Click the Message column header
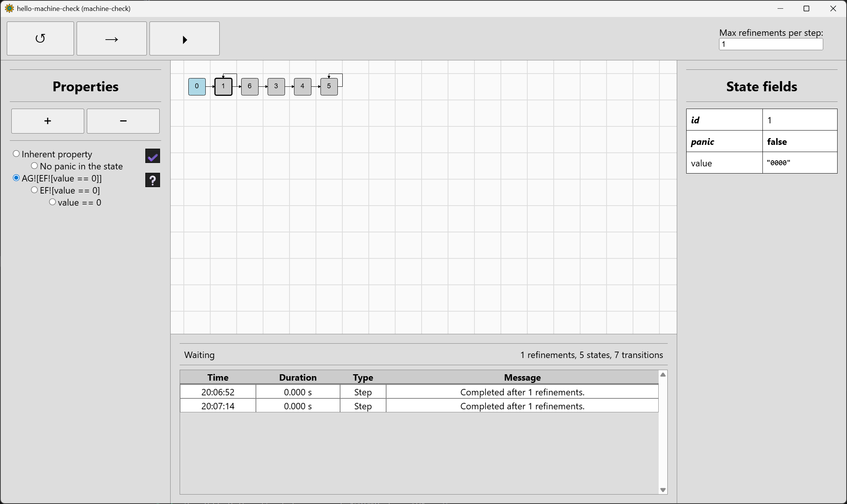The width and height of the screenshot is (847, 504). 522,377
